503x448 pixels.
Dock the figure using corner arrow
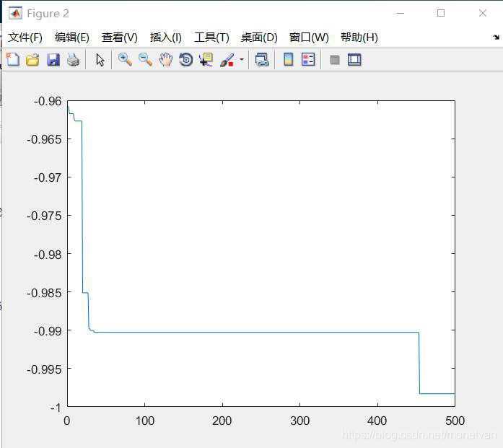click(x=496, y=38)
